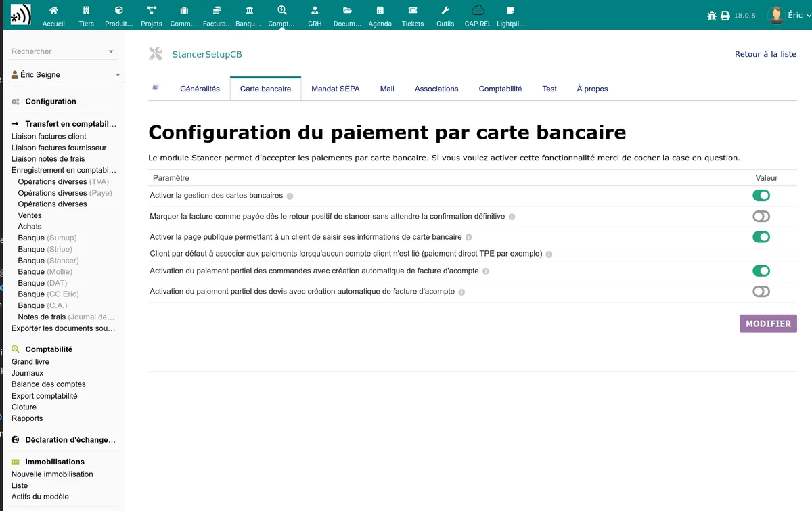Open the Comptabilité magnifier icon

[282, 10]
